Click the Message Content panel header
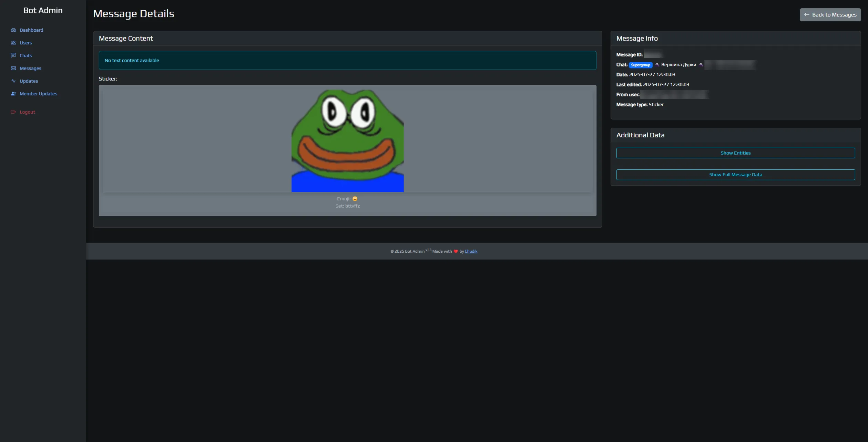 [x=347, y=38]
